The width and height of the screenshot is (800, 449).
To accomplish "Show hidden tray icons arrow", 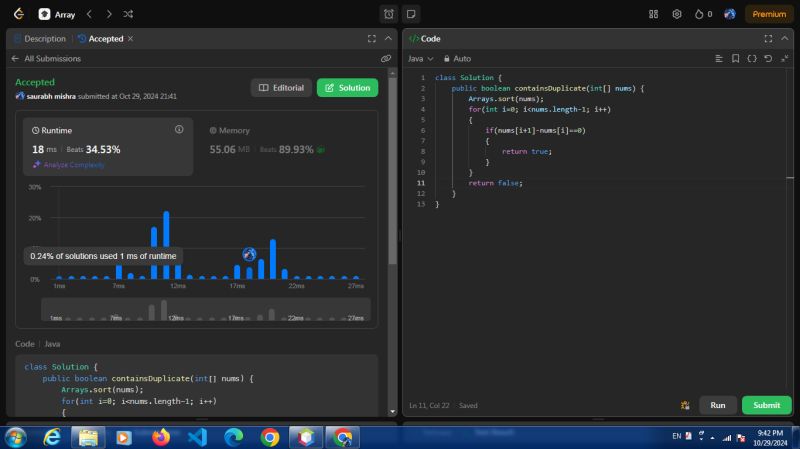I will (713, 438).
